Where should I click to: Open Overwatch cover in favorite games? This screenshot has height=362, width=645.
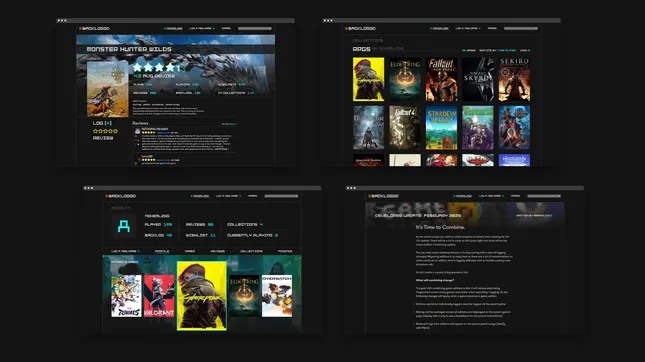(277, 296)
